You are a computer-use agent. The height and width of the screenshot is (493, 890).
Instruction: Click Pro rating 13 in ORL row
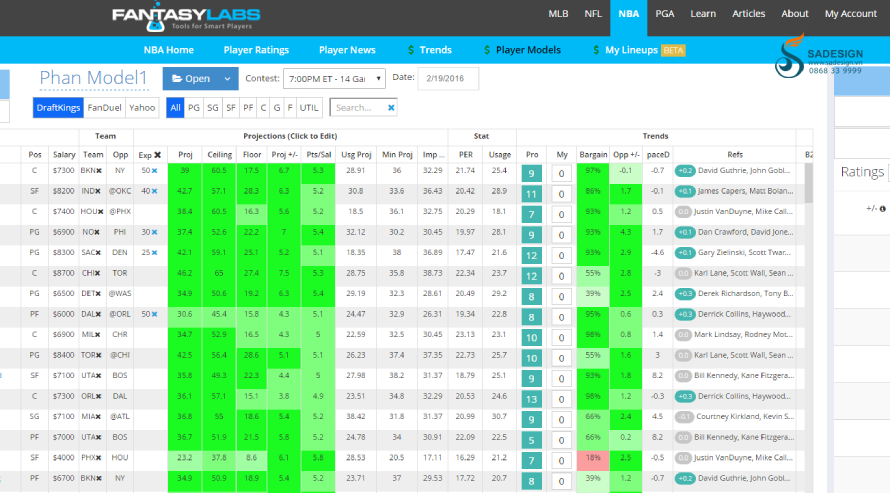click(531, 399)
